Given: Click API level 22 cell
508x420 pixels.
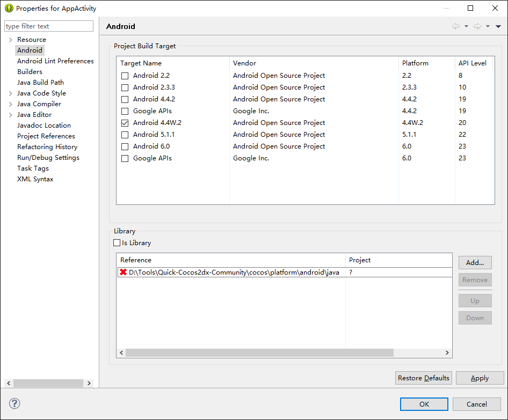Looking at the screenshot, I should 462,135.
